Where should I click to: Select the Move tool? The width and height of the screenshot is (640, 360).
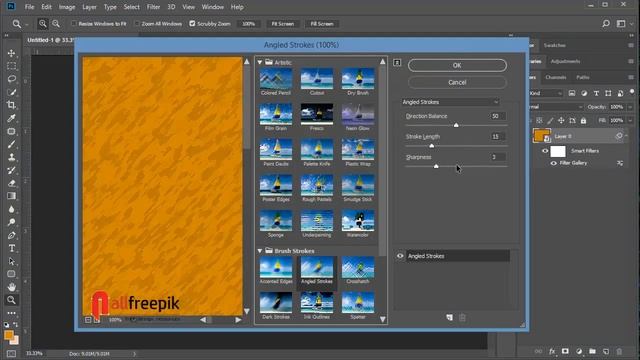click(x=11, y=53)
